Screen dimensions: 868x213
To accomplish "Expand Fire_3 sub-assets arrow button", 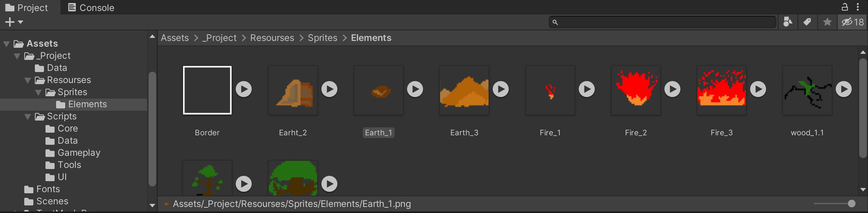I will click(x=758, y=89).
